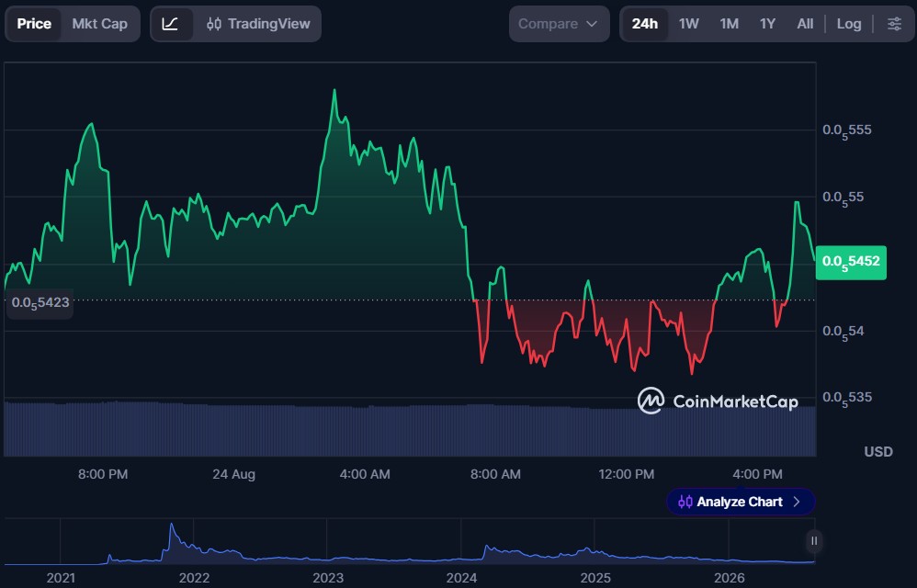Image resolution: width=917 pixels, height=588 pixels.
Task: Click 2023 on the range timeline
Action: pos(328,578)
